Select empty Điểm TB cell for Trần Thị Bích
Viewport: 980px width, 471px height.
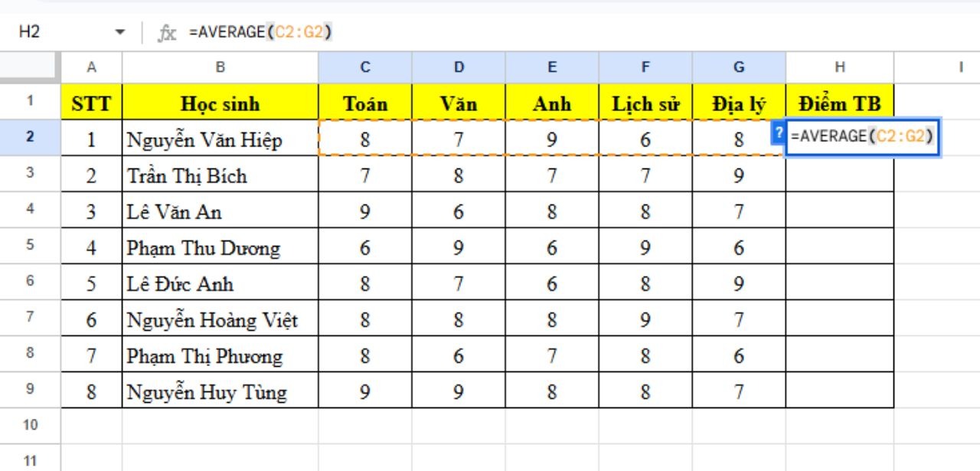[x=839, y=175]
